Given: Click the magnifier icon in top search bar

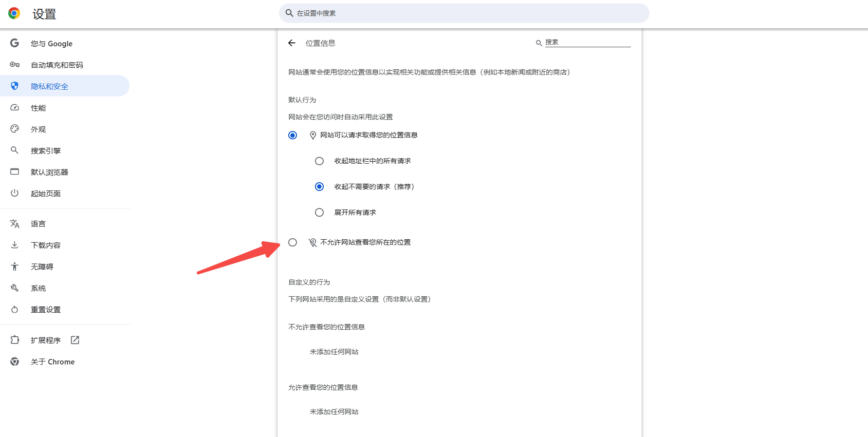Looking at the screenshot, I should pos(289,13).
